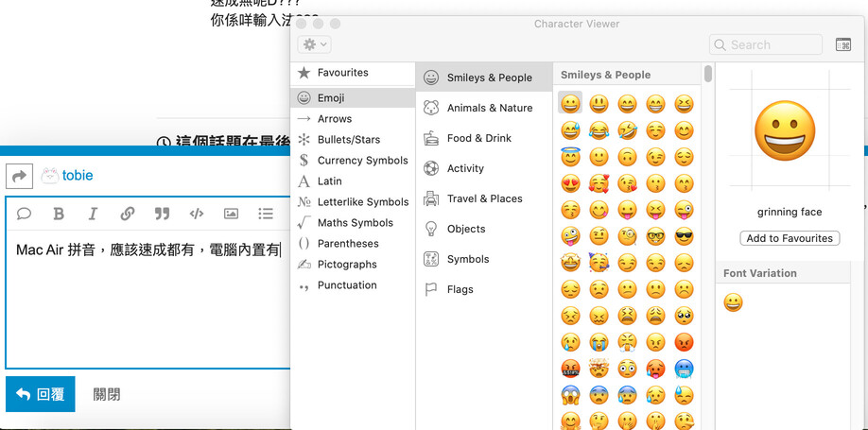Open the Travel & Places subcategory

click(x=484, y=198)
